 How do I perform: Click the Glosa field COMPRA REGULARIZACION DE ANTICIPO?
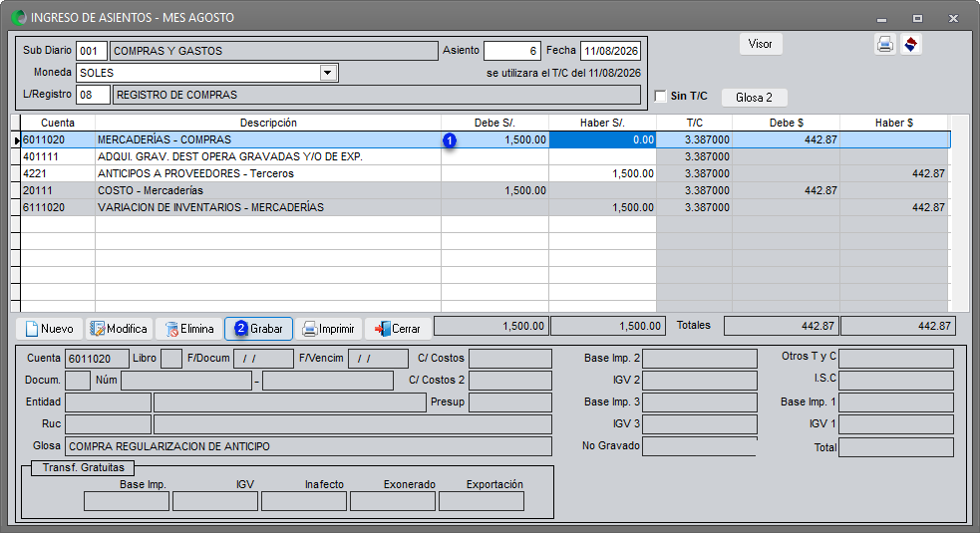click(x=308, y=446)
